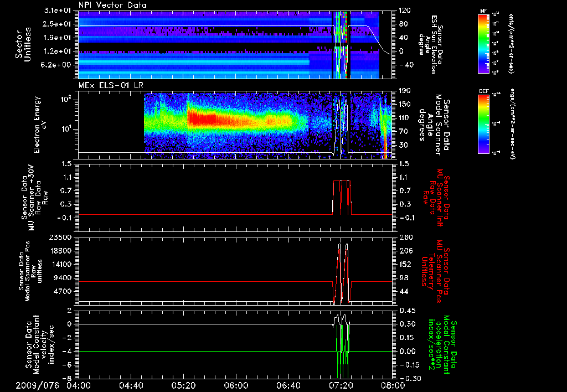Click the 06:00 time axis label
567x392 pixels.
pos(236,385)
